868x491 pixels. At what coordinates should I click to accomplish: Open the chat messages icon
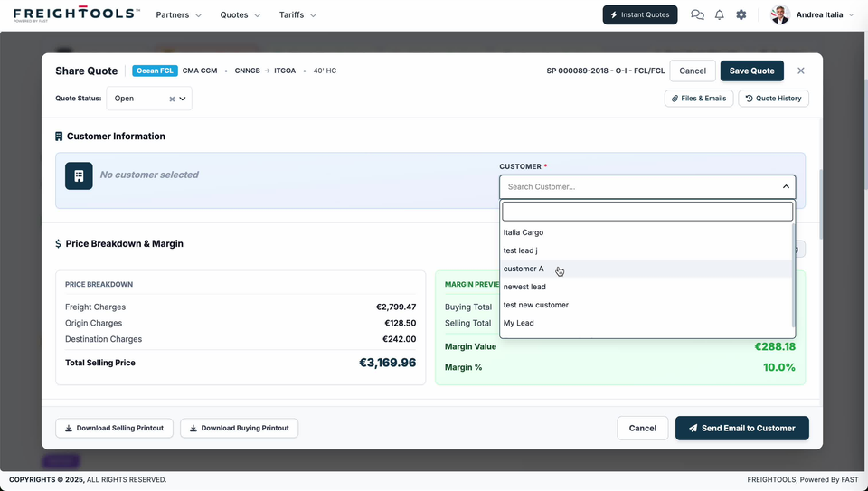[697, 15]
